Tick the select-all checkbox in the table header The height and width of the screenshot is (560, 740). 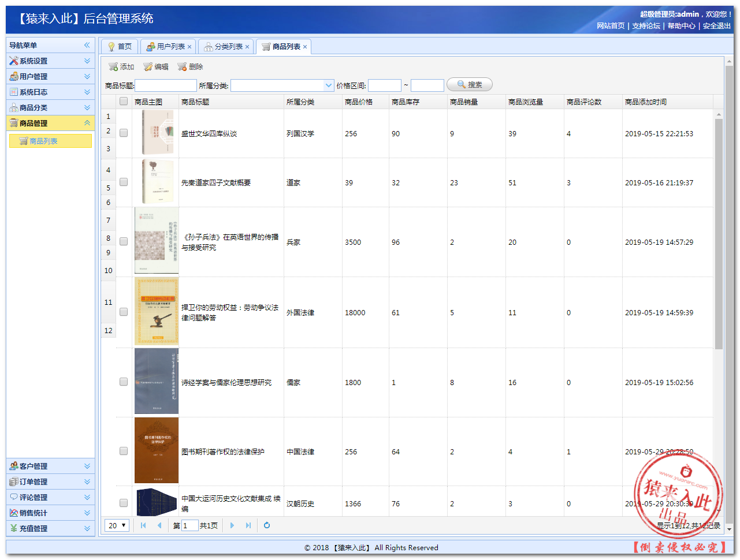point(124,102)
